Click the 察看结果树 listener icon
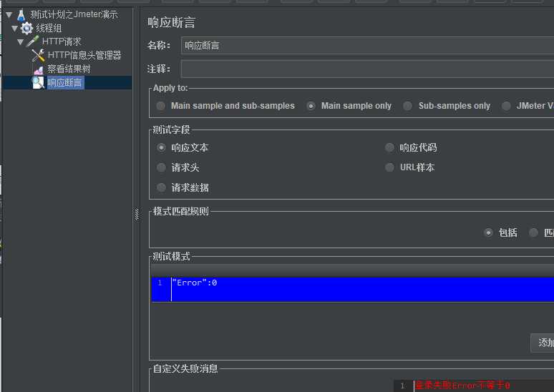554x392 pixels. (38, 69)
